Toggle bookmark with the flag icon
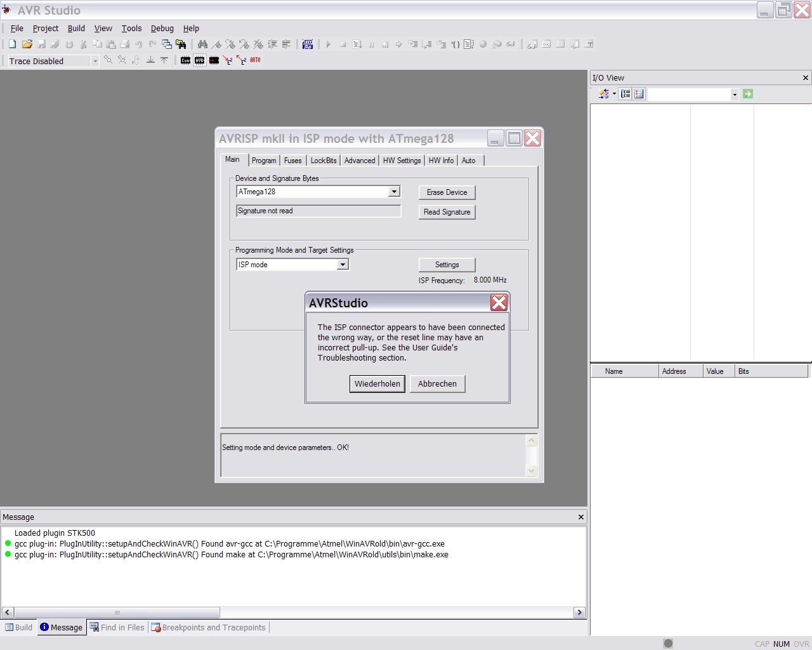Image resolution: width=812 pixels, height=650 pixels. coord(216,44)
